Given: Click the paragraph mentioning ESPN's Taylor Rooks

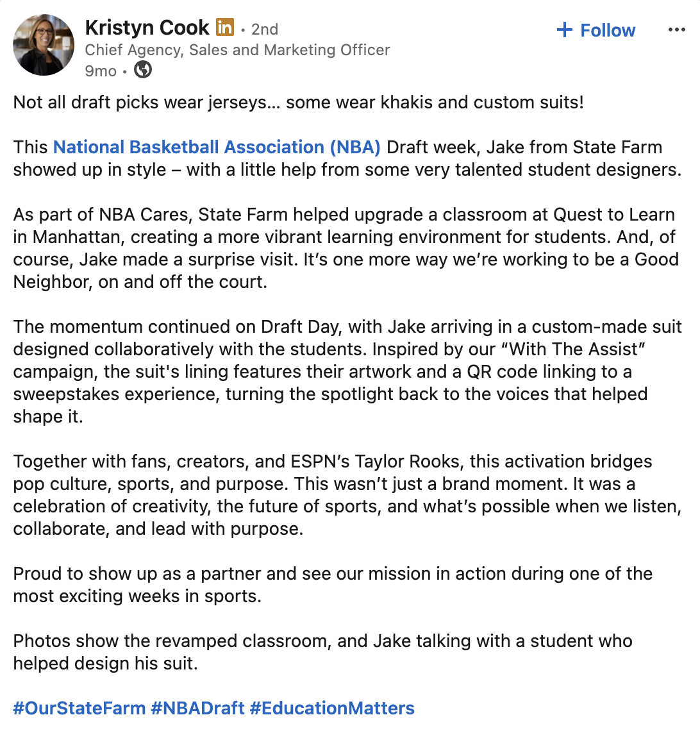Looking at the screenshot, I should pyautogui.click(x=347, y=495).
